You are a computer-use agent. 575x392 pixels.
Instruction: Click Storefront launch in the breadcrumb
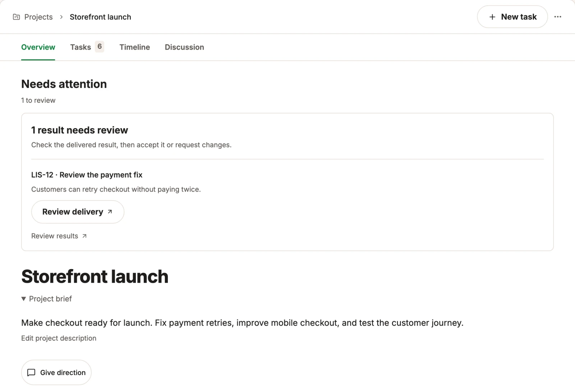(100, 17)
